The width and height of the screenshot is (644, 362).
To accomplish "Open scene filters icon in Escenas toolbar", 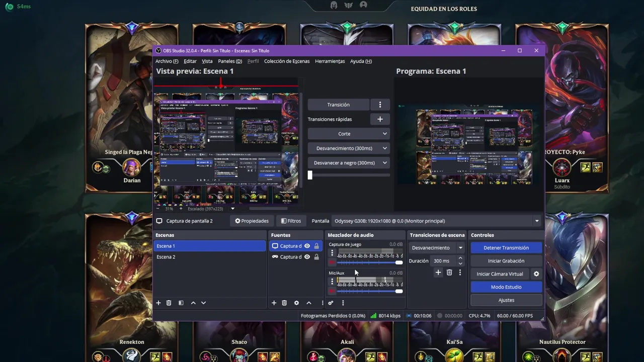I will [181, 303].
